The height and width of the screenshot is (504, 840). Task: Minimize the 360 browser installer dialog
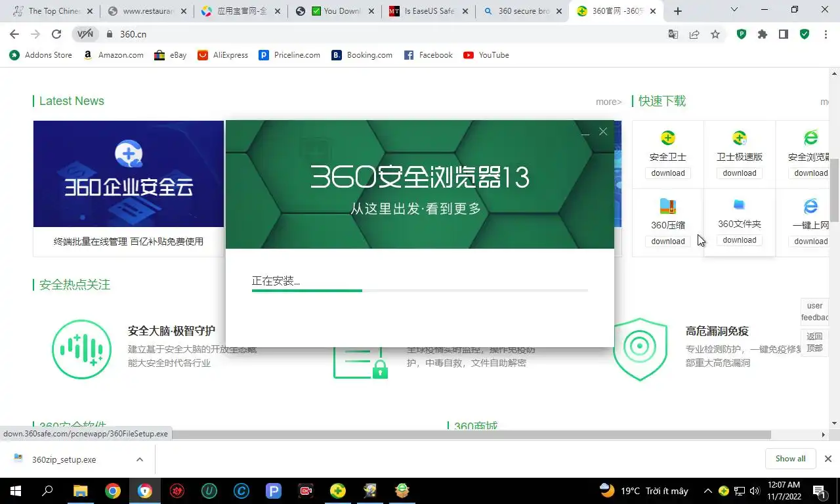(585, 132)
